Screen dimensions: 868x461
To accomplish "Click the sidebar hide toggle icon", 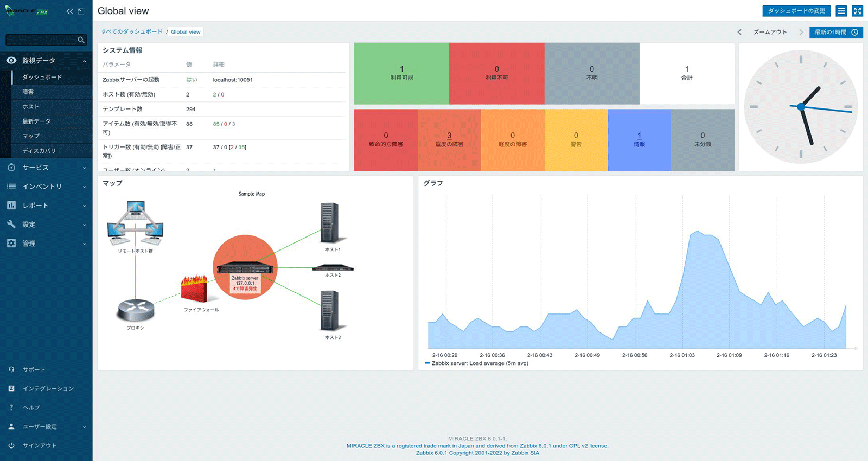I will 81,11.
